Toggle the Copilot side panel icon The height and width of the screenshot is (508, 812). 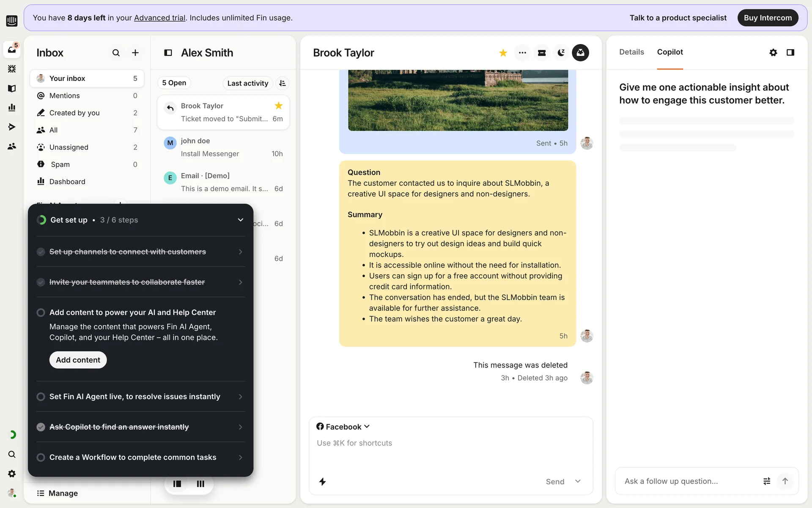(790, 52)
